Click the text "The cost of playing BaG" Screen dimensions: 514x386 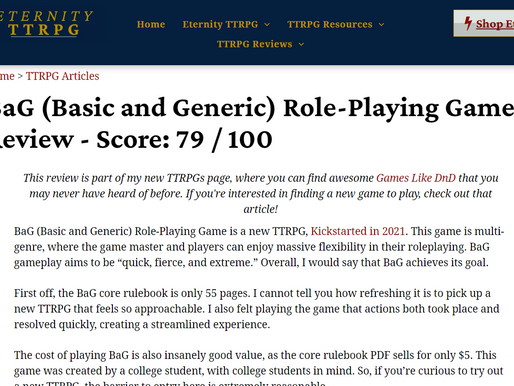[71, 355]
